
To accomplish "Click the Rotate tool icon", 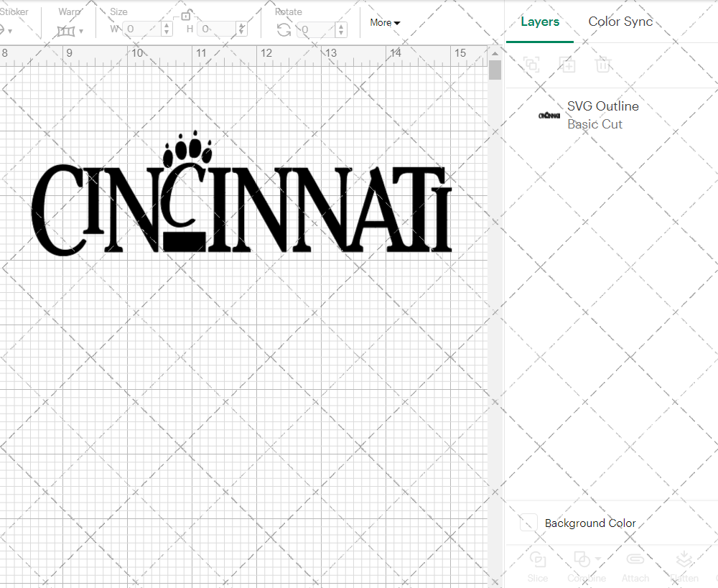I will [x=284, y=29].
